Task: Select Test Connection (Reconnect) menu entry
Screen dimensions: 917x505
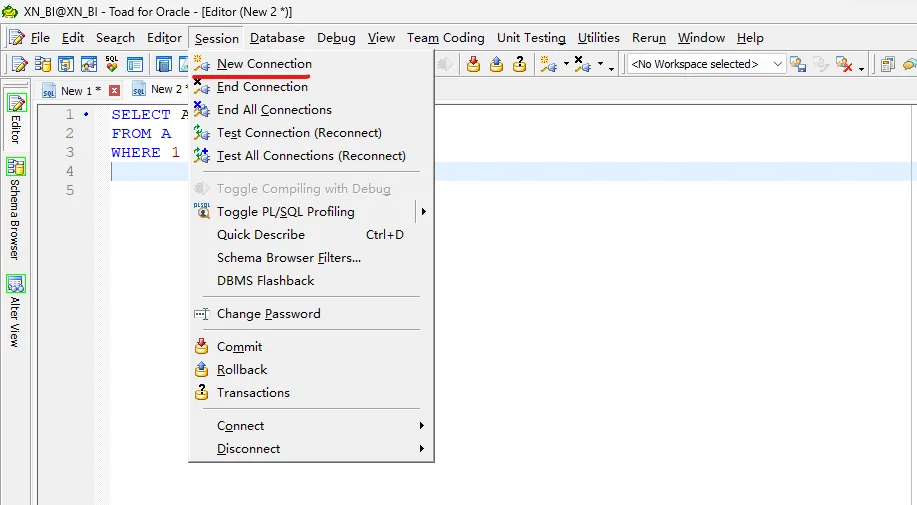Action: [298, 133]
